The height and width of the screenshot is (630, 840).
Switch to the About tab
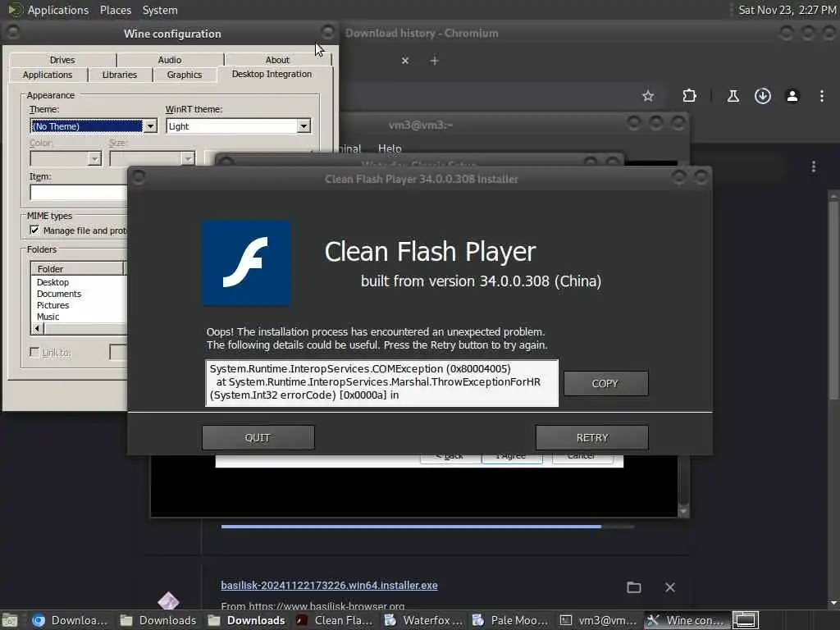pos(277,60)
